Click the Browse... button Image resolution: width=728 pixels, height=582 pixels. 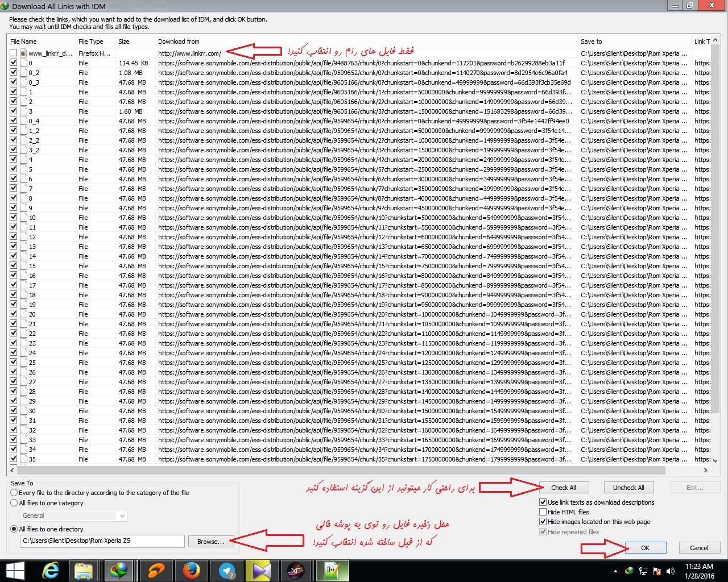(x=210, y=542)
